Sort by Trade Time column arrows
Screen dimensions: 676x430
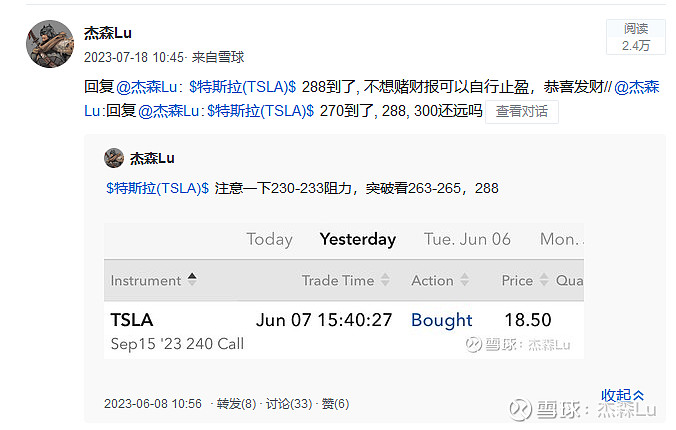click(385, 280)
